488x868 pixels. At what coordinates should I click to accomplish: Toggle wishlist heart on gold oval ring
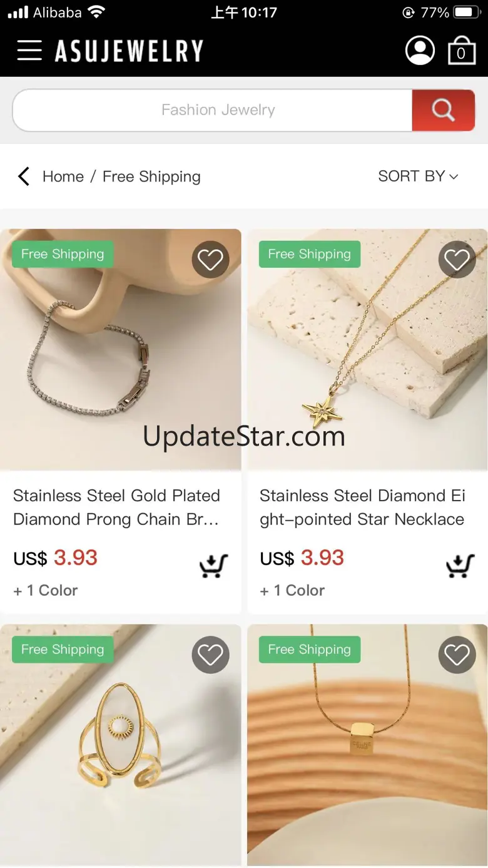(x=210, y=655)
